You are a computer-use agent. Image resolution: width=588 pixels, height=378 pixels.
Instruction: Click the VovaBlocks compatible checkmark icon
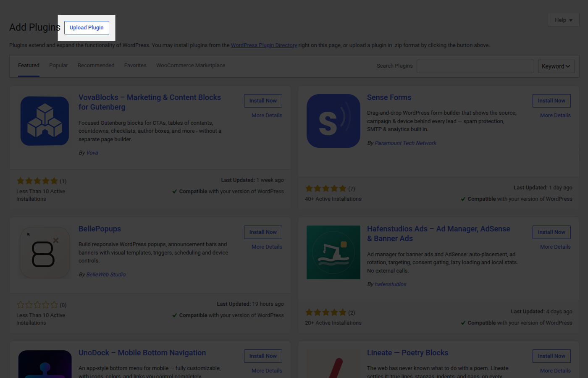click(174, 192)
